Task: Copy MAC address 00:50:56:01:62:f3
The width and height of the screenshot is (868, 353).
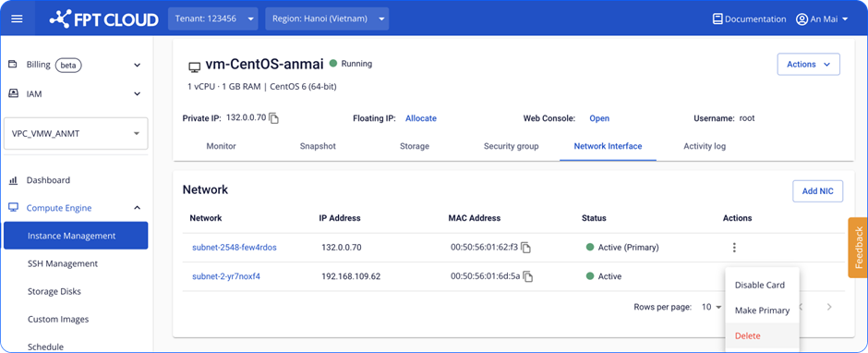Action: pyautogui.click(x=526, y=248)
